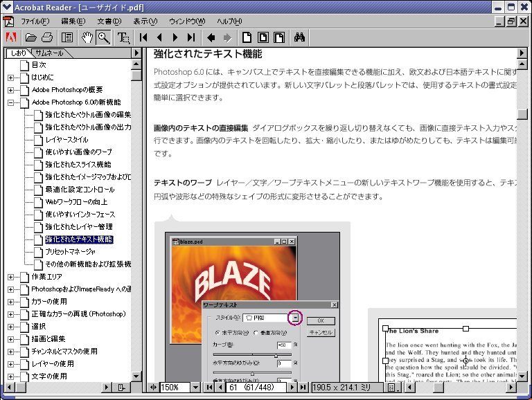Go to next page toolbar icon
Viewport: 532px width, 400px height.
[x=175, y=37]
